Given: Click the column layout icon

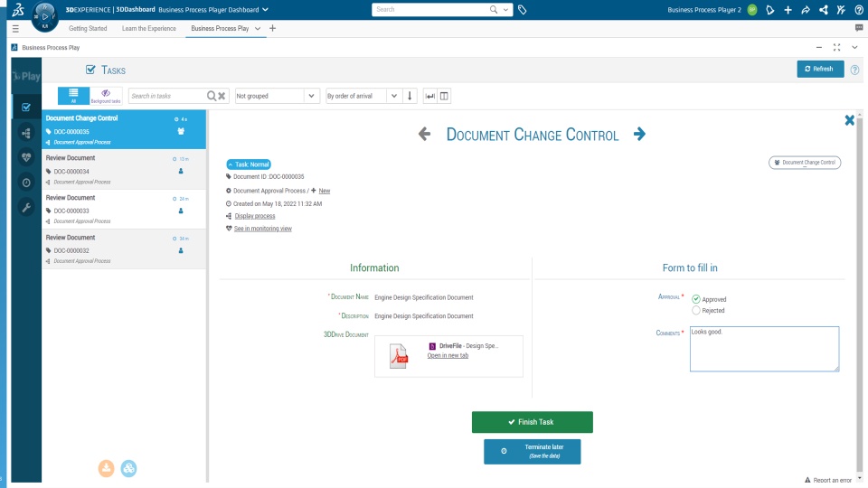Looking at the screenshot, I should pyautogui.click(x=444, y=96).
